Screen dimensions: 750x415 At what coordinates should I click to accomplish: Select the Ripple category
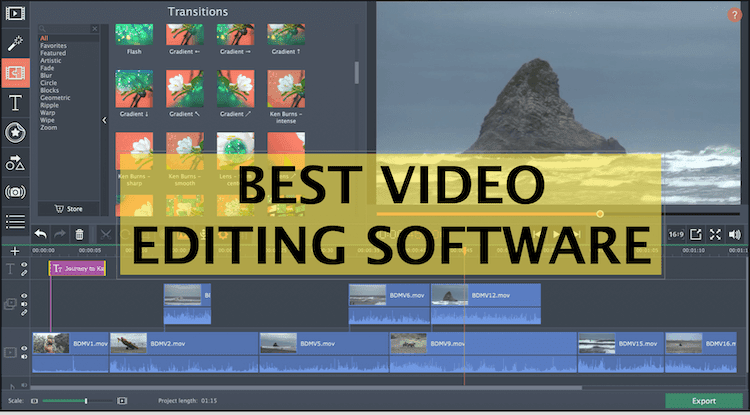pos(50,105)
